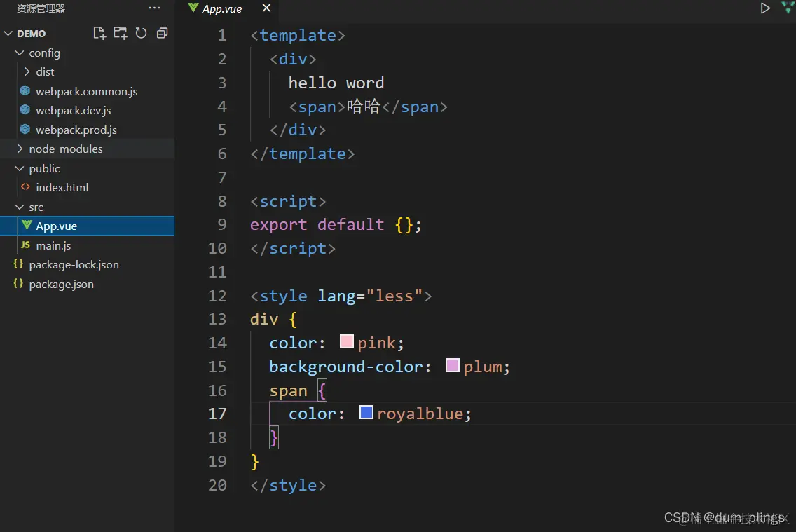
Task: Click the opening <script> tag on line 8
Action: click(288, 201)
